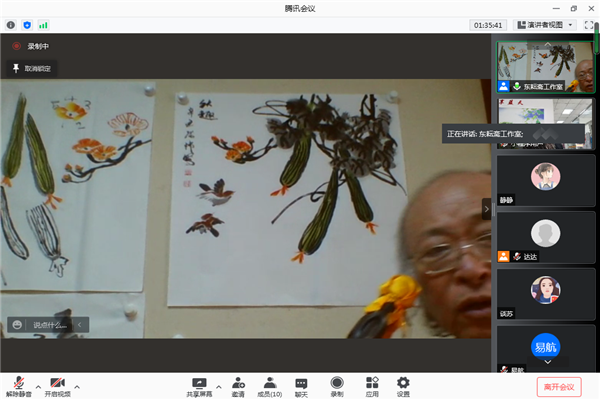Open the chat (聊天) window

[301, 383]
